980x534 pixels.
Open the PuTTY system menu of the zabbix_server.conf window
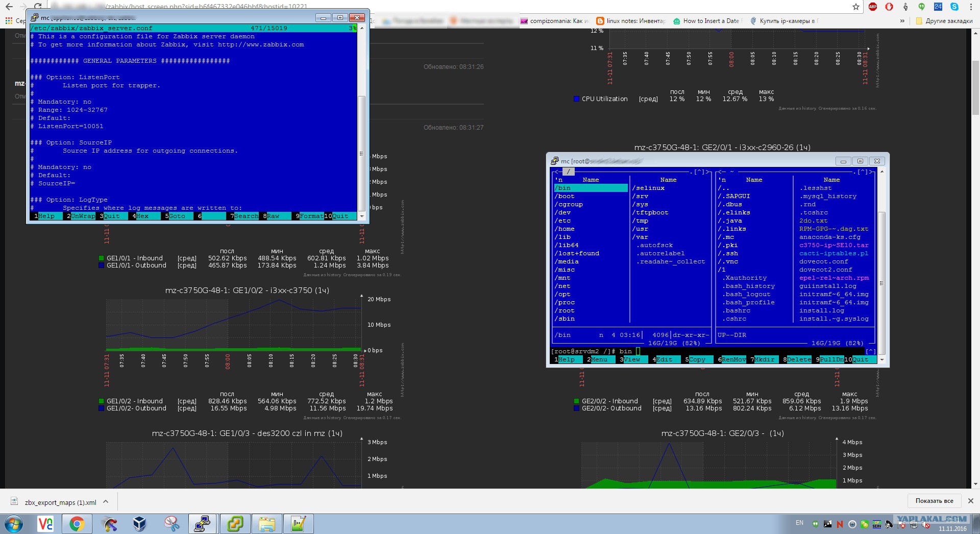34,17
